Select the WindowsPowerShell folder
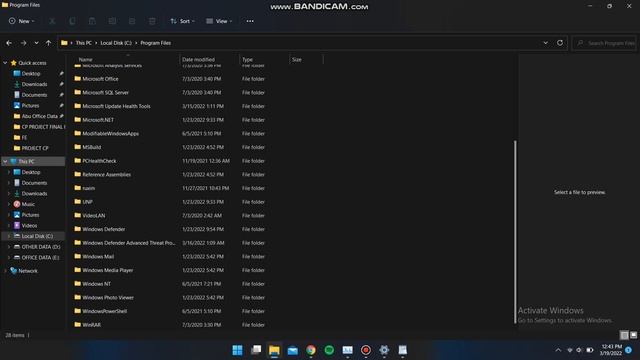The width and height of the screenshot is (640, 360). (104, 311)
